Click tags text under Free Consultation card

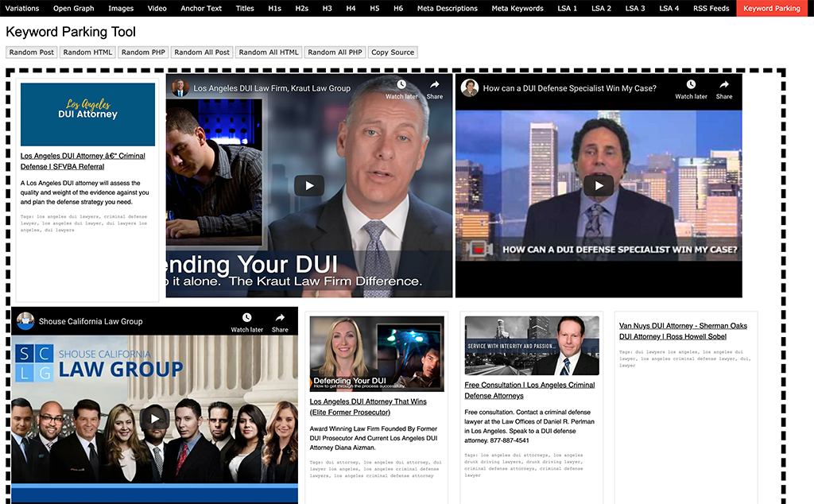pyautogui.click(x=524, y=465)
